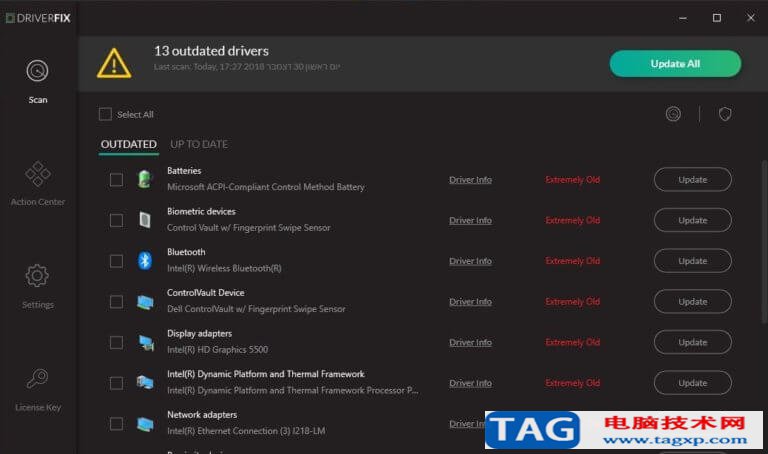The width and height of the screenshot is (768, 454).
Task: Open Driver Info for Bluetooth
Action: (x=470, y=261)
